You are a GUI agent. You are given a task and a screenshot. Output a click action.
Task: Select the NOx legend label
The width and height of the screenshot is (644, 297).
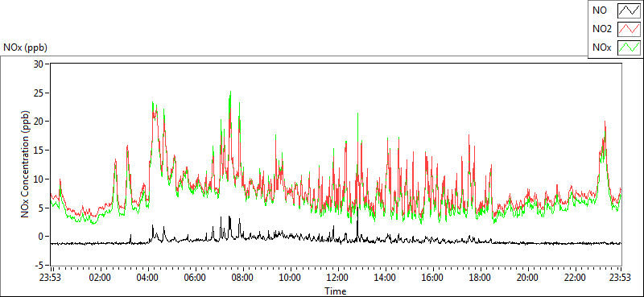[602, 47]
